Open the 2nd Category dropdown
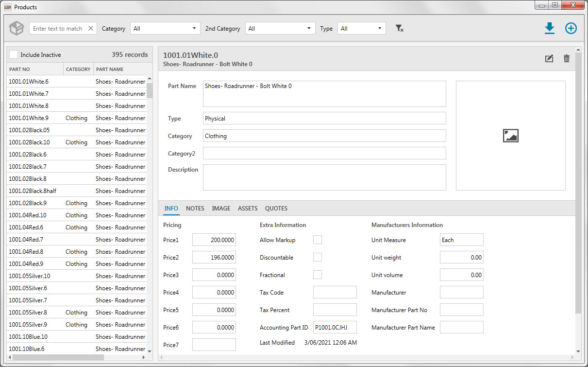This screenshot has width=588, height=367. coord(280,28)
